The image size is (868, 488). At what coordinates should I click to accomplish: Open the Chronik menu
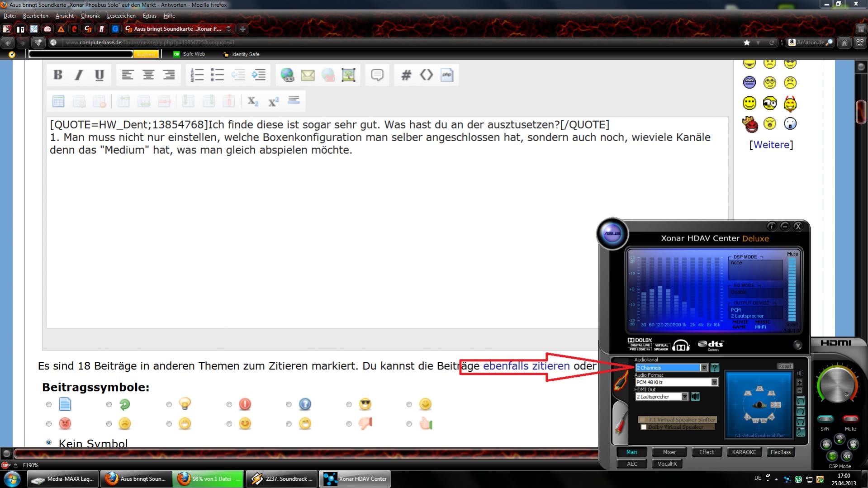(90, 16)
